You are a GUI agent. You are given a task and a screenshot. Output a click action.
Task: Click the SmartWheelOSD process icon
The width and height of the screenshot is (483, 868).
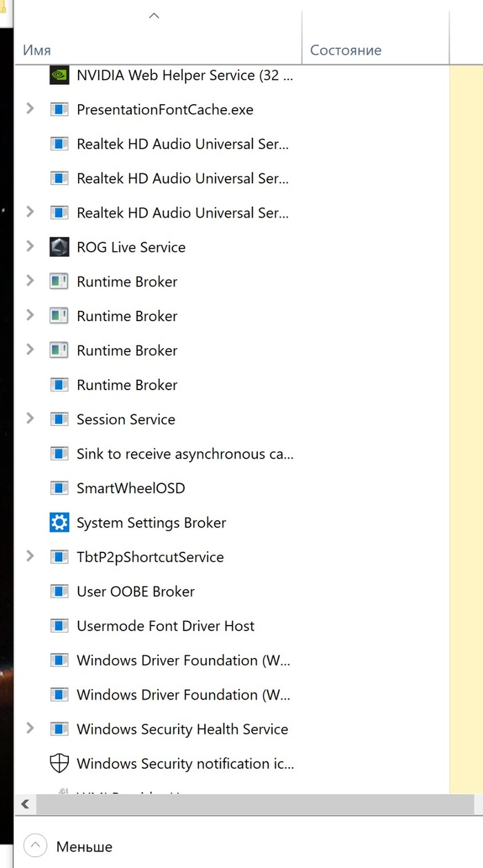59,488
